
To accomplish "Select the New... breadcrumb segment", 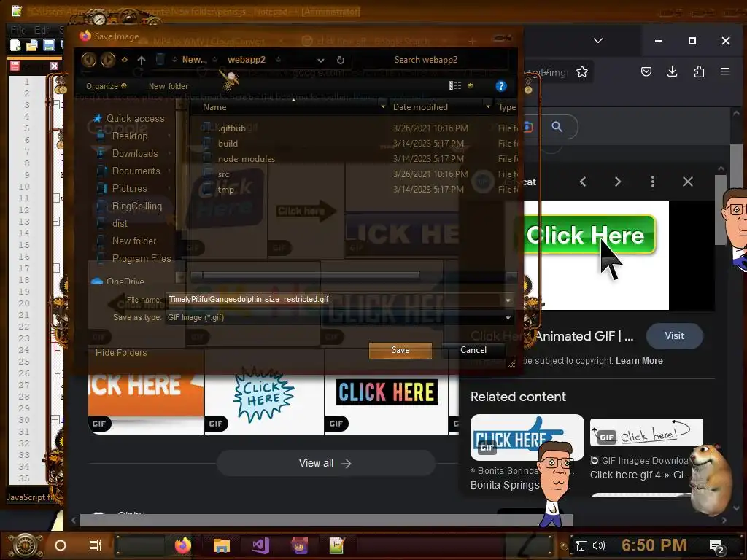I will (x=194, y=60).
